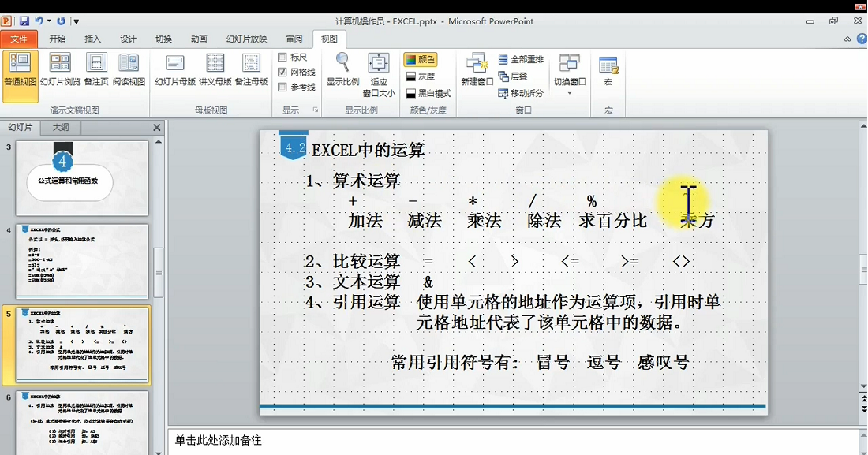This screenshot has width=868, height=455.
Task: Click Move Split (移动拆分)
Action: [521, 94]
